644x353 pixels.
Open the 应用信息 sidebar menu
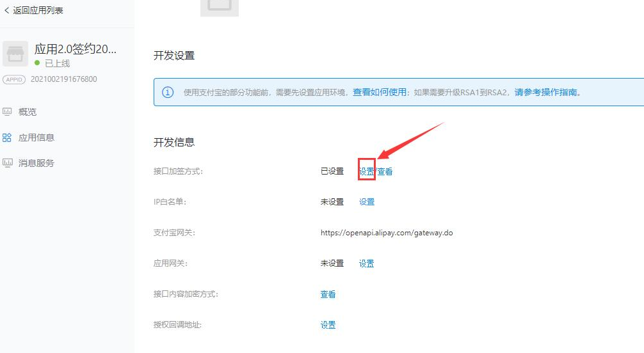[x=36, y=137]
